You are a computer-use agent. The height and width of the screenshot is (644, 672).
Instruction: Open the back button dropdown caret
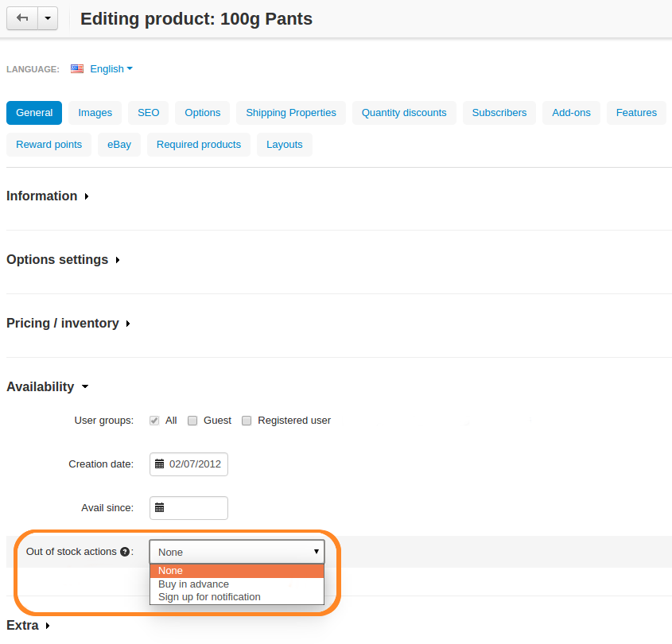click(48, 18)
